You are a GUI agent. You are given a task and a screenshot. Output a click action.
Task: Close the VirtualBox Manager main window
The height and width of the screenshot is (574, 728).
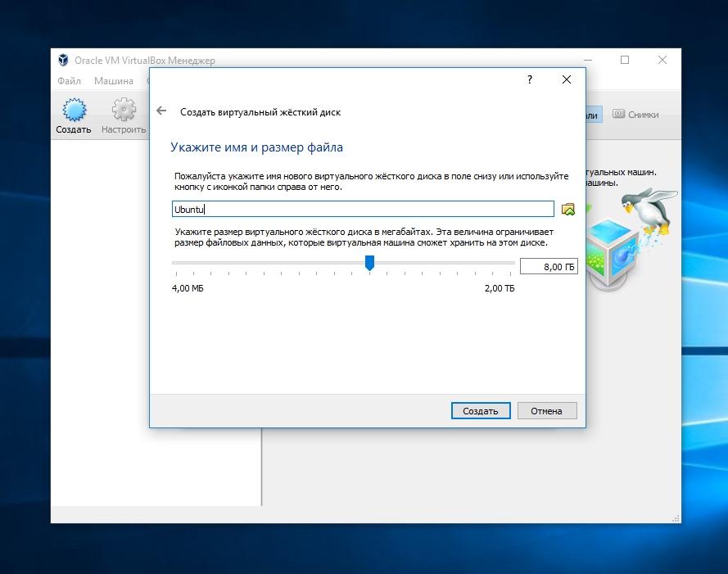coord(662,60)
